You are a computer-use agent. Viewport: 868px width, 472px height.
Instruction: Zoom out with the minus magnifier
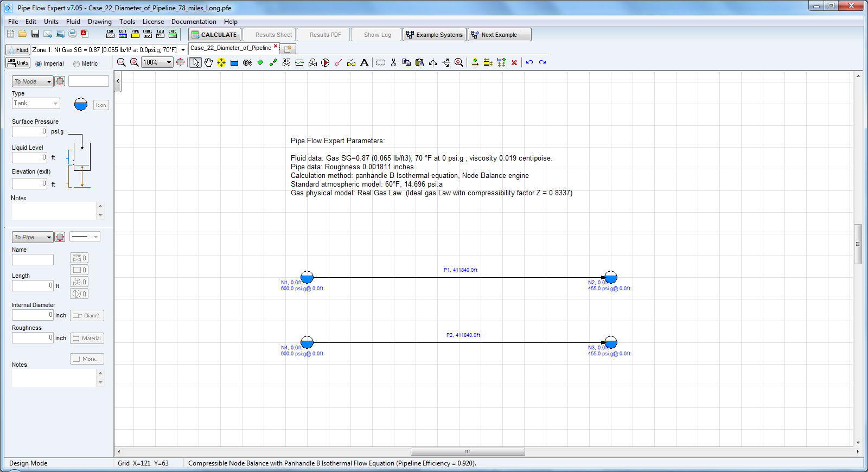[122, 62]
